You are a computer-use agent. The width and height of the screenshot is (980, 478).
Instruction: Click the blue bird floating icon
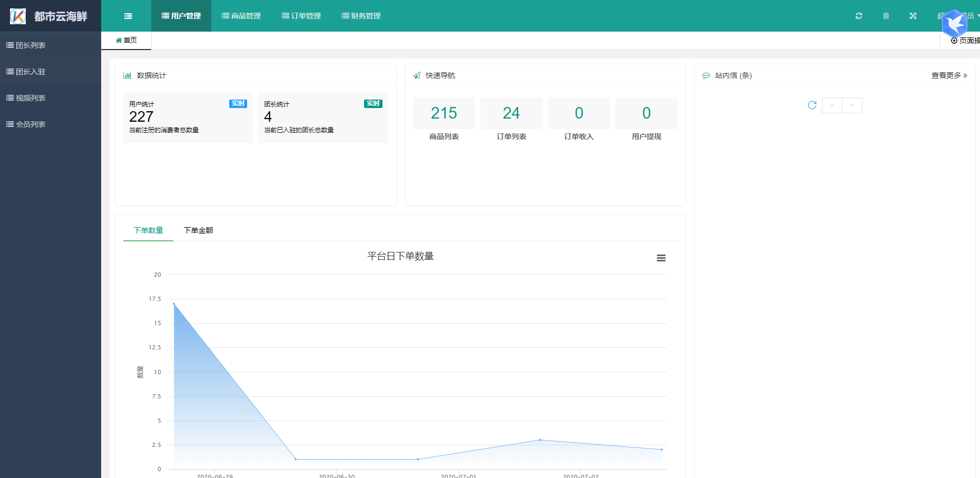tap(954, 24)
